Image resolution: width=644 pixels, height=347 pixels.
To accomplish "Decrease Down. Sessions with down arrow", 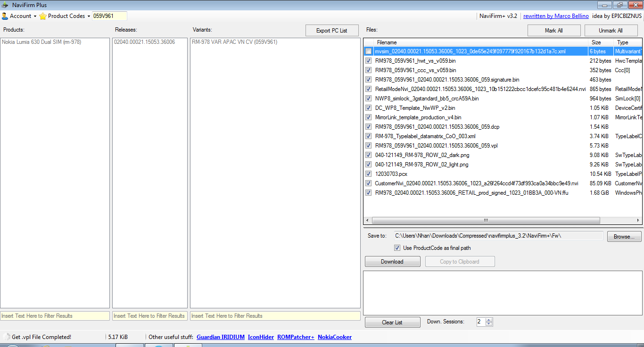I will pos(489,324).
